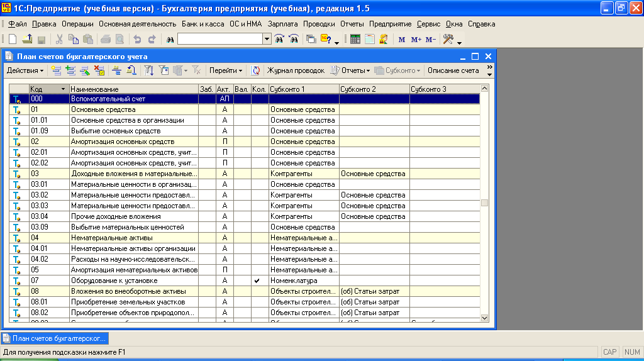Open the filter history dropdown icon

click(179, 70)
